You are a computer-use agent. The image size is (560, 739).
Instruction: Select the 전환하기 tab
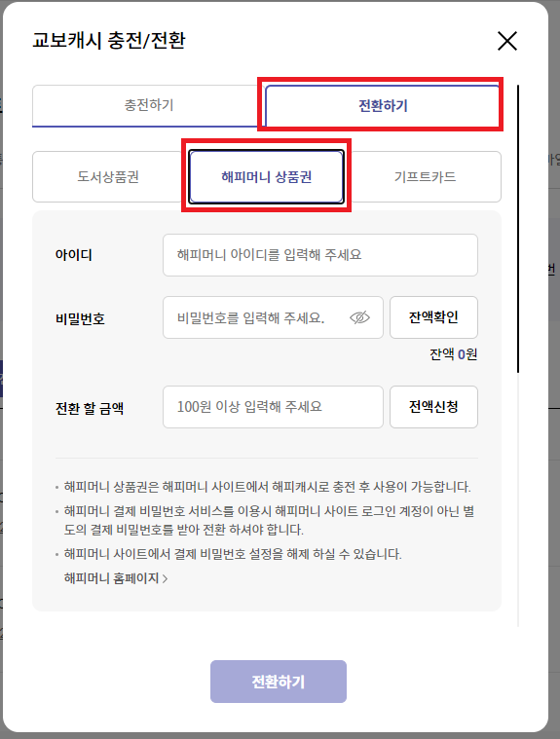[383, 105]
